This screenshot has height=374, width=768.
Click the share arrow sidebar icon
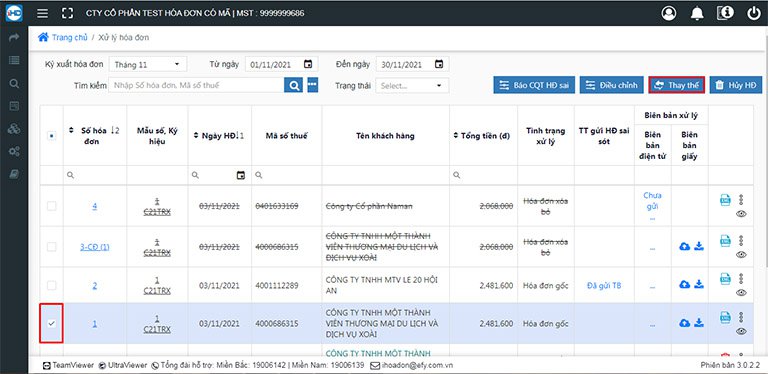coord(14,37)
